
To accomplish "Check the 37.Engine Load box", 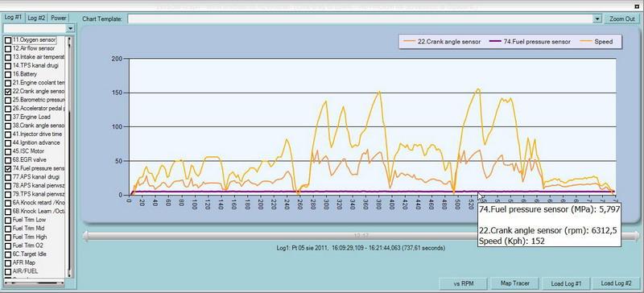I will tap(8, 117).
